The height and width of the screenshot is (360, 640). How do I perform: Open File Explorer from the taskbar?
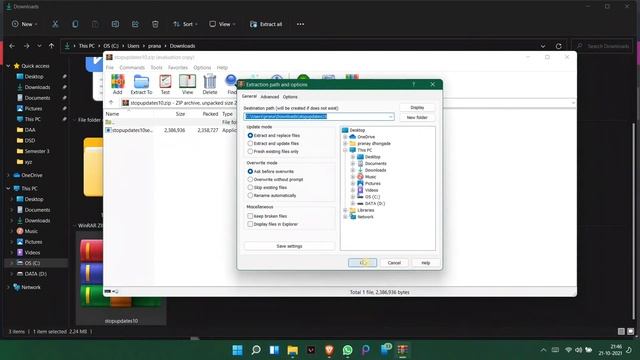(x=293, y=350)
